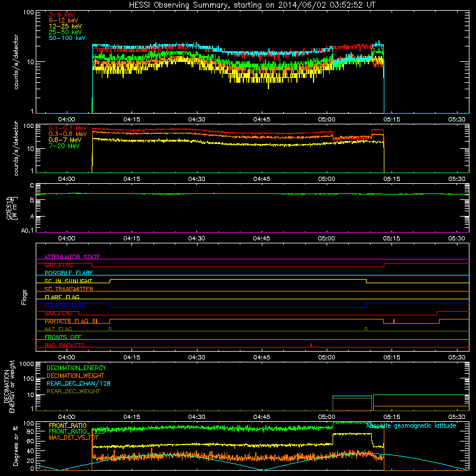Select the 25-50 keV legend label
Viewport: 476px width, 476px height.
65,32
